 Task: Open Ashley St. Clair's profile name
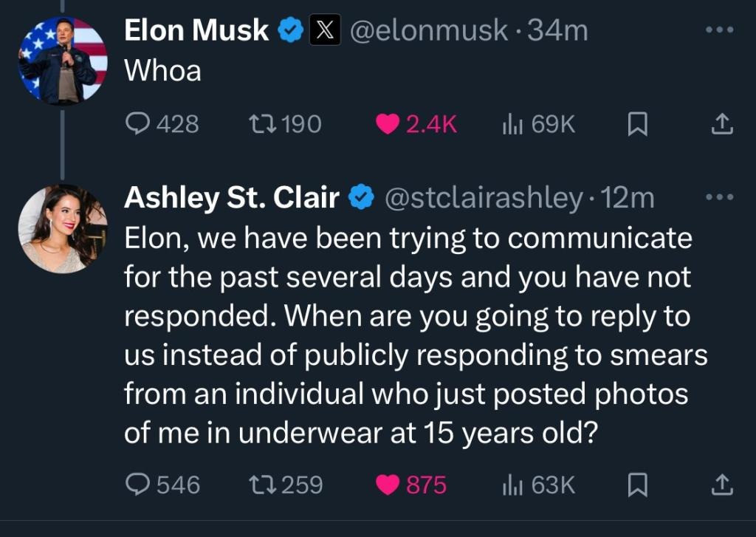pos(233,196)
